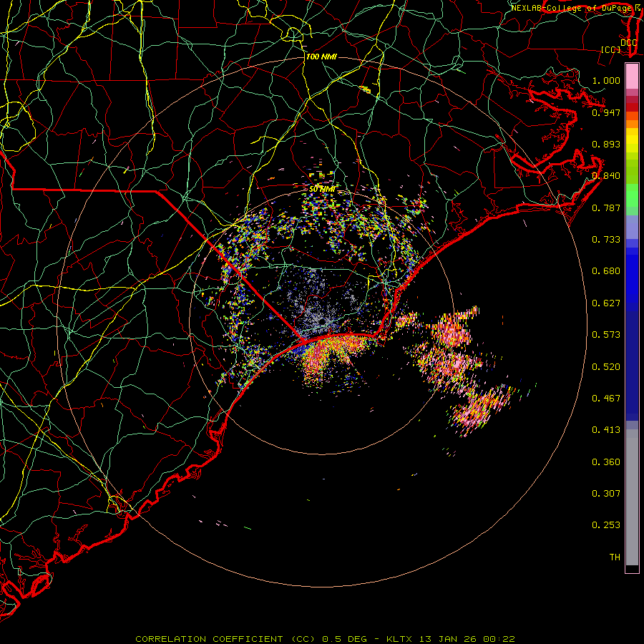Pick the gray segment of the color scale

[x=632, y=497]
